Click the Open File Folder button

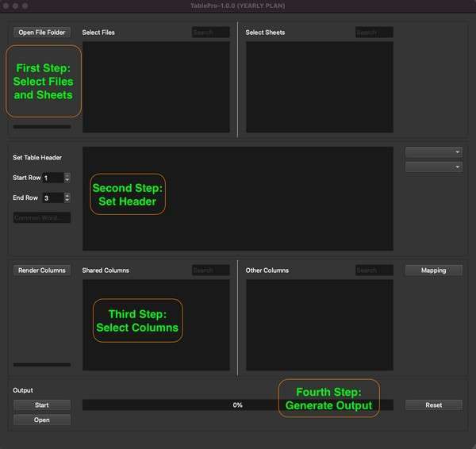pyautogui.click(x=42, y=33)
